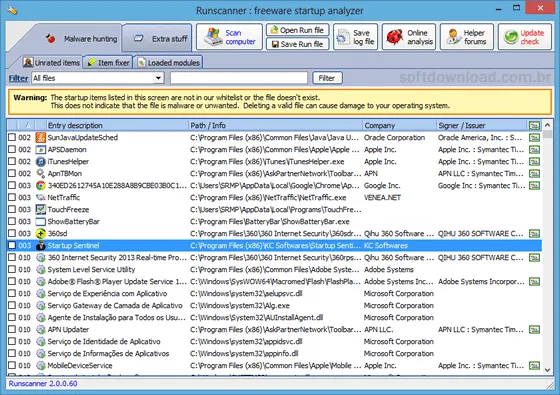Click signature icon in MobileDeviceService row
This screenshot has width=560, height=395.
click(x=534, y=366)
